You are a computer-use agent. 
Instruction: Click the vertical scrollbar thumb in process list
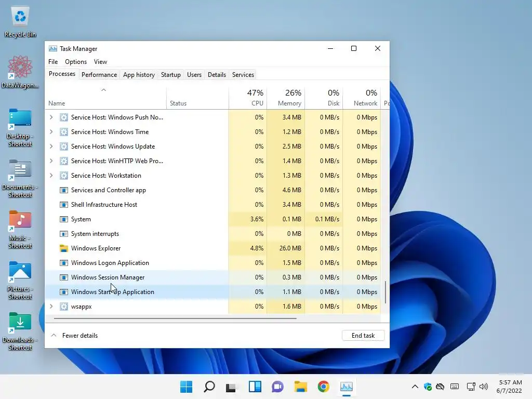[385, 292]
